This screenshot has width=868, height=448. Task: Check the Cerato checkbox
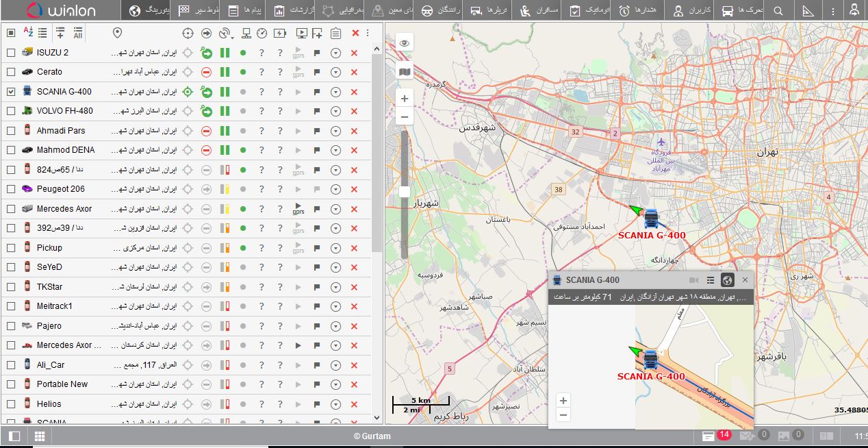click(x=11, y=72)
